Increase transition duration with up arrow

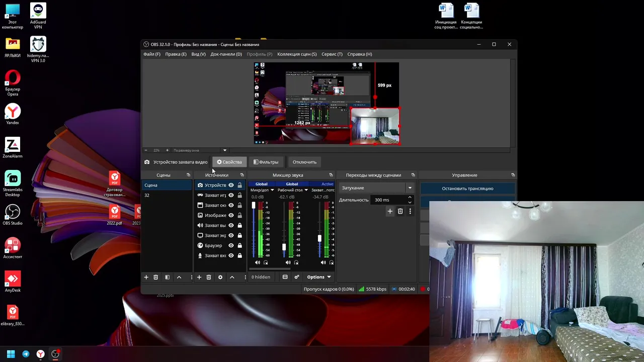[x=410, y=198]
